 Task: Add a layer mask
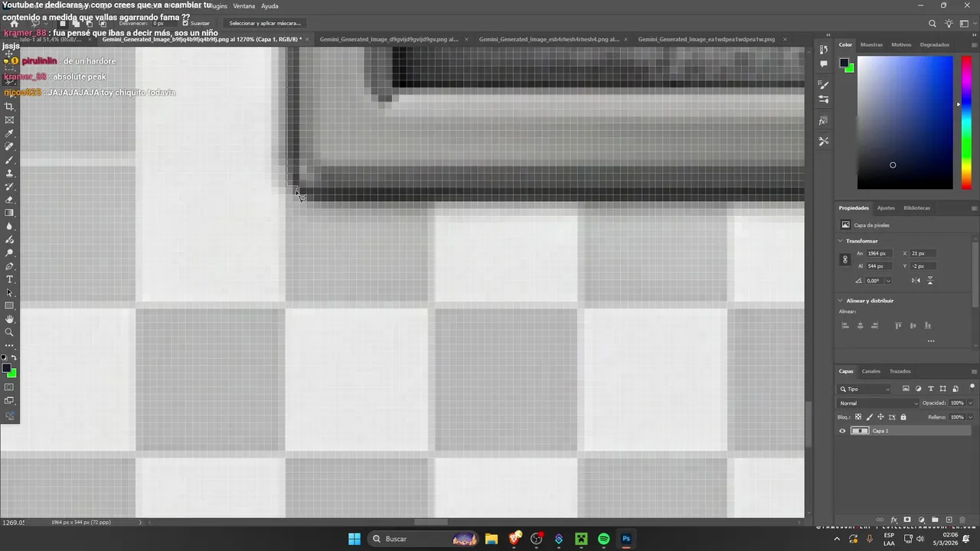907,520
